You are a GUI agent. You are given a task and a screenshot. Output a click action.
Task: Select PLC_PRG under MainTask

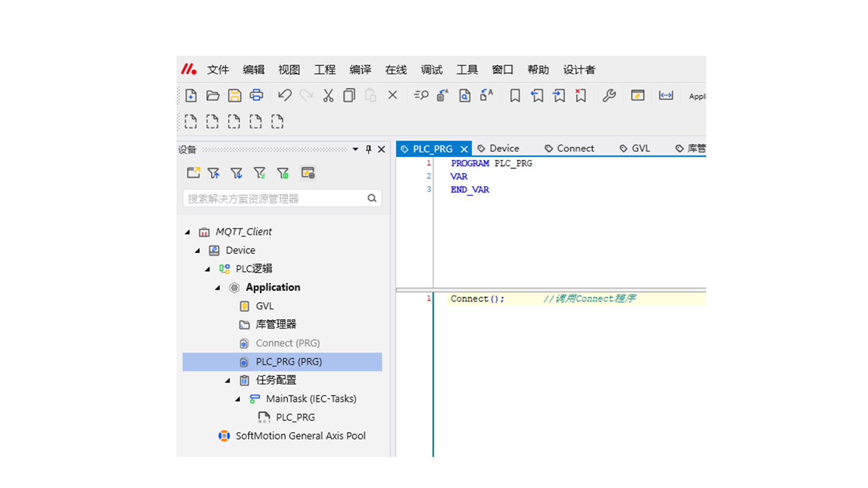[x=295, y=418]
